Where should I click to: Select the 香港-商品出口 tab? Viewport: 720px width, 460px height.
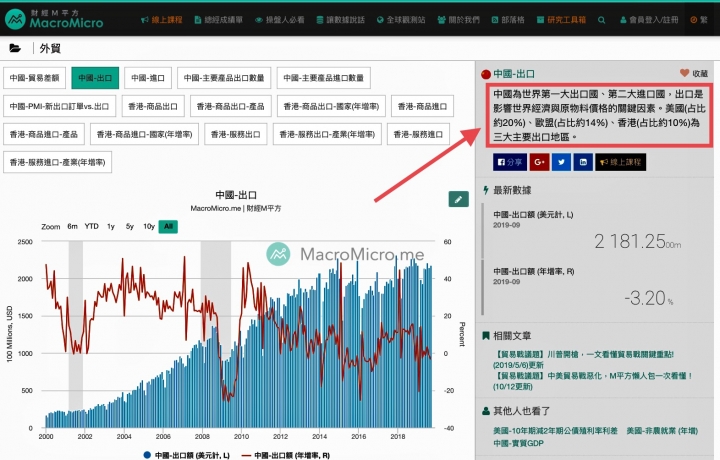(153, 106)
